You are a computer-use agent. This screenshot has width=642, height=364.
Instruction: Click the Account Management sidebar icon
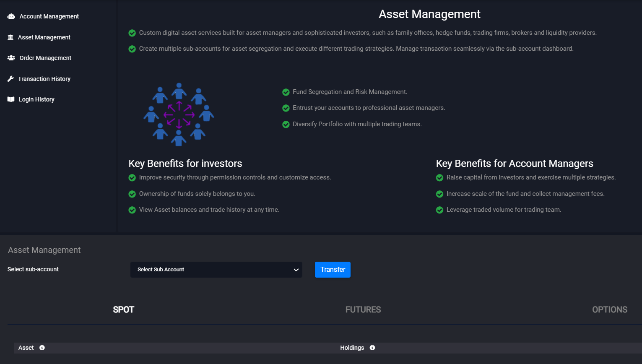(x=11, y=16)
